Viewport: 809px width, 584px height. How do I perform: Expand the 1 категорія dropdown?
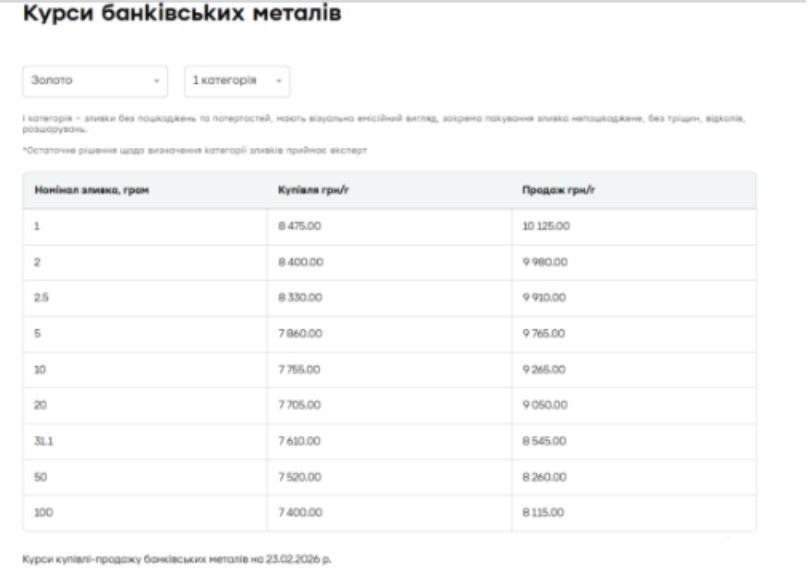(x=236, y=81)
